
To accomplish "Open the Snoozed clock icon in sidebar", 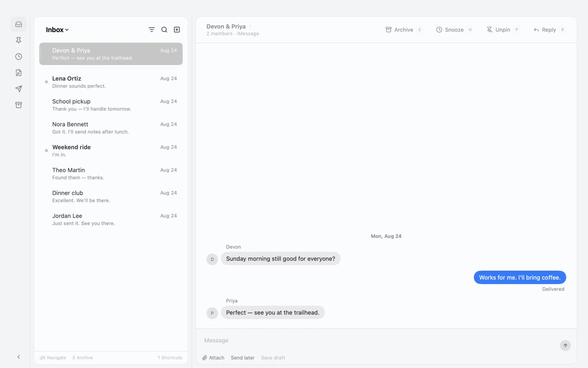I will tap(18, 57).
